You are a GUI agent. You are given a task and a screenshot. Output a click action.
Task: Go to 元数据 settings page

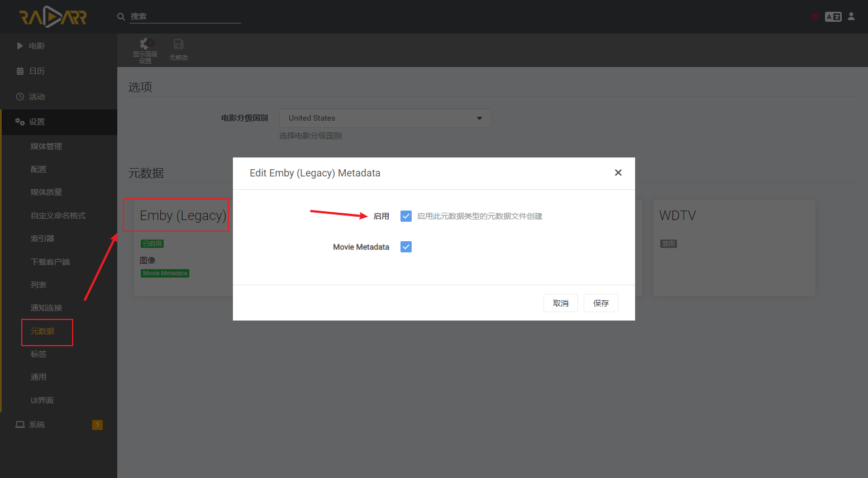(42, 331)
